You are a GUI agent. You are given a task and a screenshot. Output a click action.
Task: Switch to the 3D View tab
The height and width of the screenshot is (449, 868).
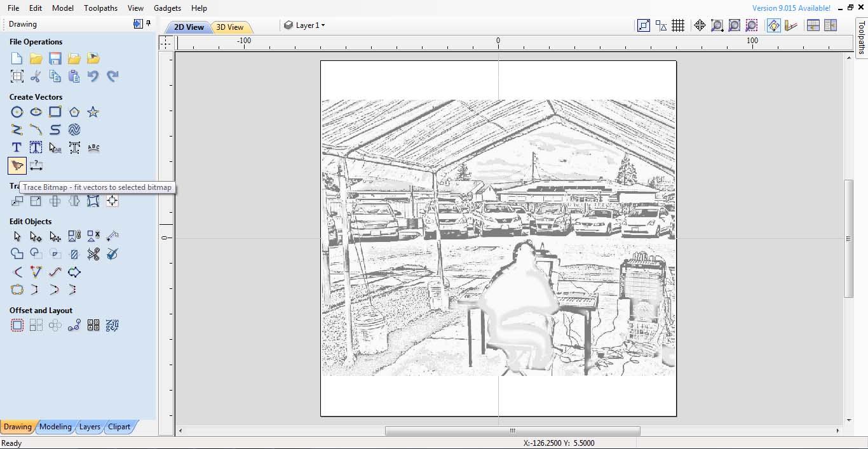230,27
